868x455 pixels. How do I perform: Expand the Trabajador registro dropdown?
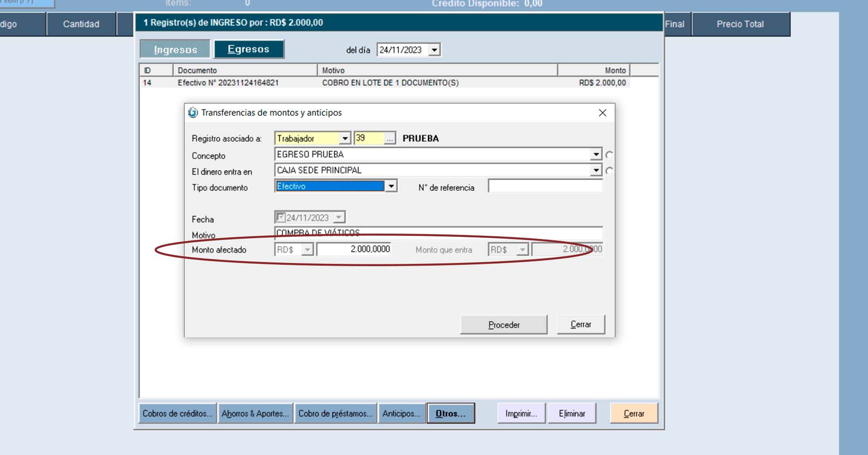pos(345,139)
